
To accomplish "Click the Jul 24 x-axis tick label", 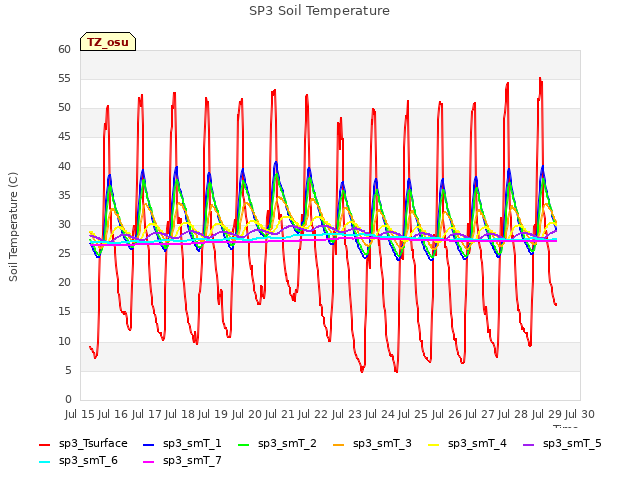I will 380,414.
